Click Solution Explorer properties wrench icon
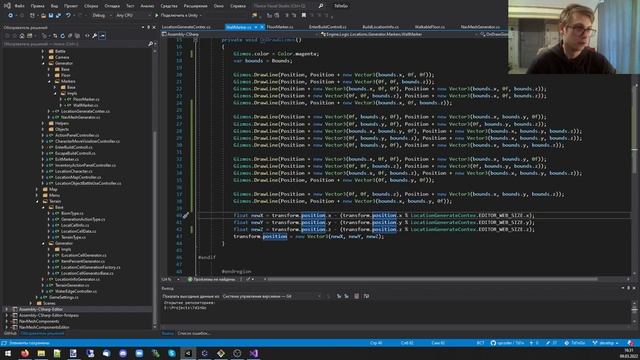Image resolution: width=640 pixels, height=360 pixels. pos(94,36)
